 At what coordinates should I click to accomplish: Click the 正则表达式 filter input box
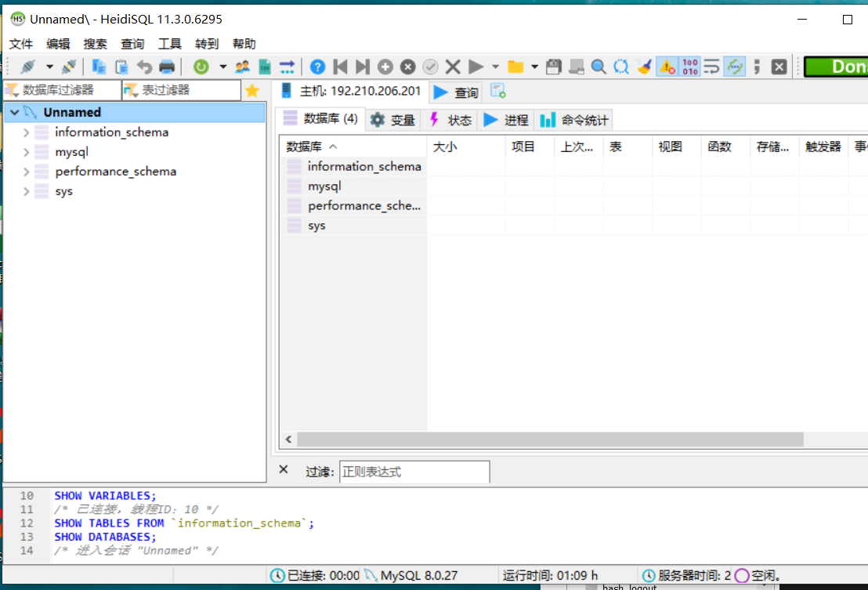click(414, 472)
